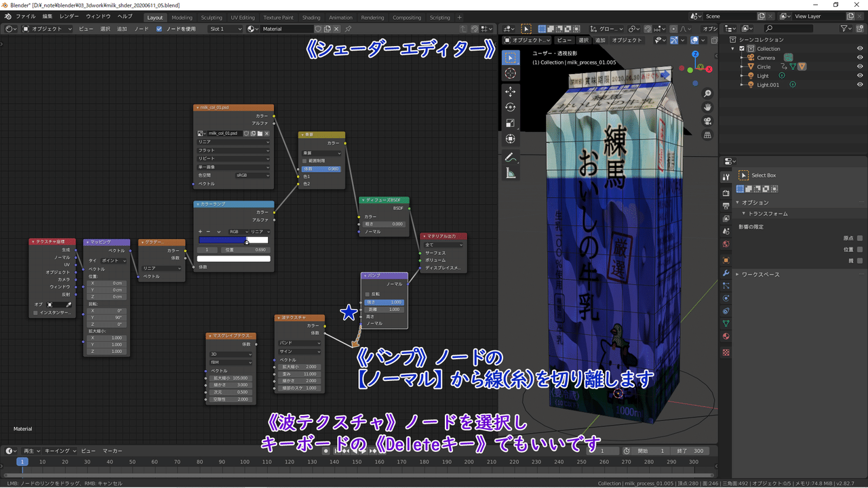This screenshot has height=488, width=868.
Task: Select the Rotate tool in viewport toolbar
Action: [511, 107]
